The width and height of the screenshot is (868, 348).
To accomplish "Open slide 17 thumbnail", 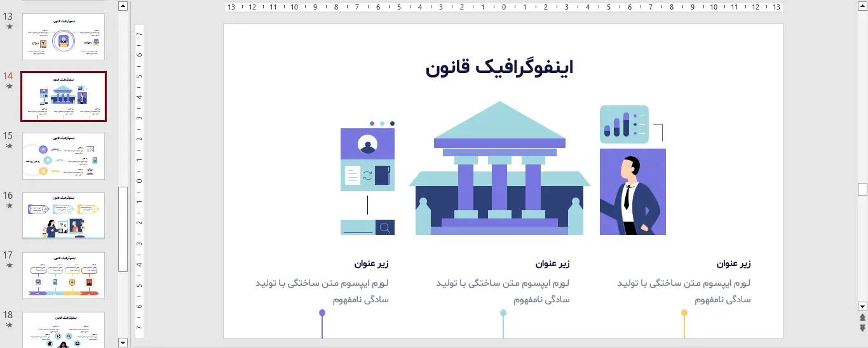I will 64,276.
